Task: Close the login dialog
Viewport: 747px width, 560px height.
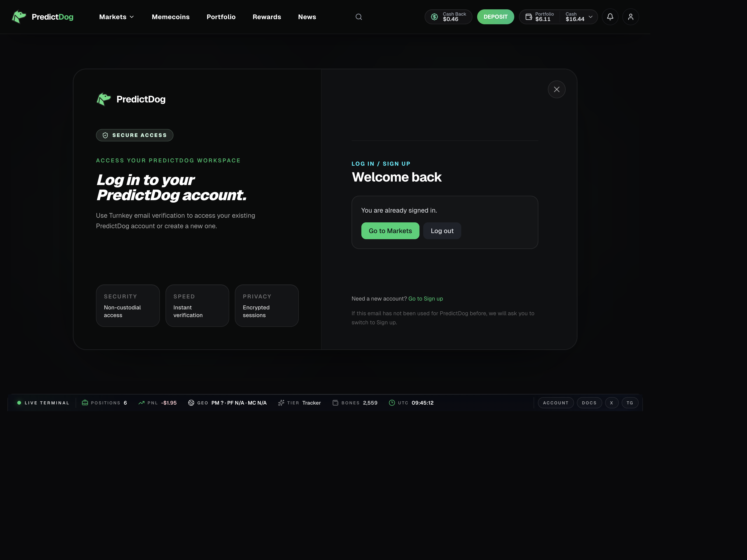Action: click(556, 89)
